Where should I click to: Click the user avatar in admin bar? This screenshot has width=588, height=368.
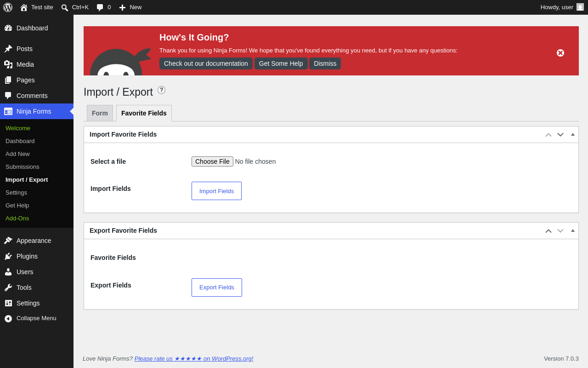[580, 7]
